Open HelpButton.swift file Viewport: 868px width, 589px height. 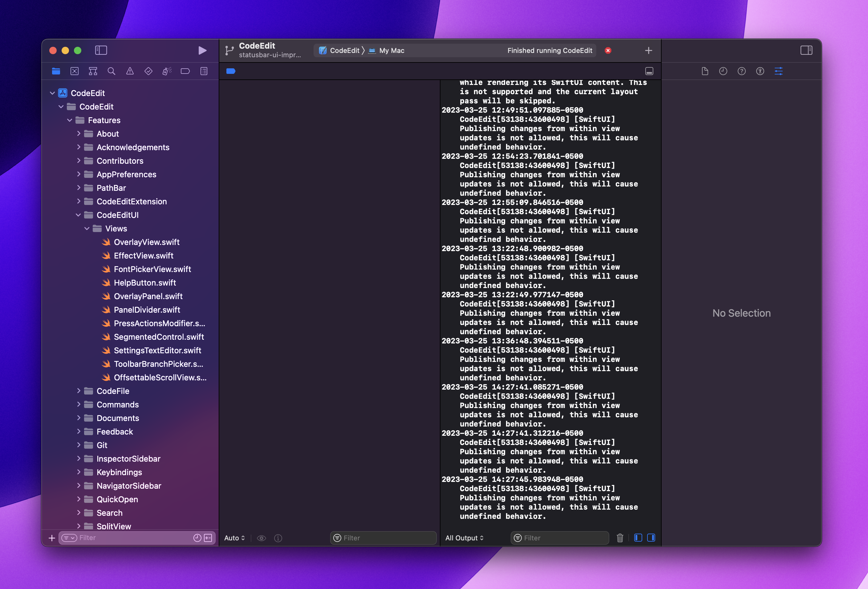pos(144,282)
